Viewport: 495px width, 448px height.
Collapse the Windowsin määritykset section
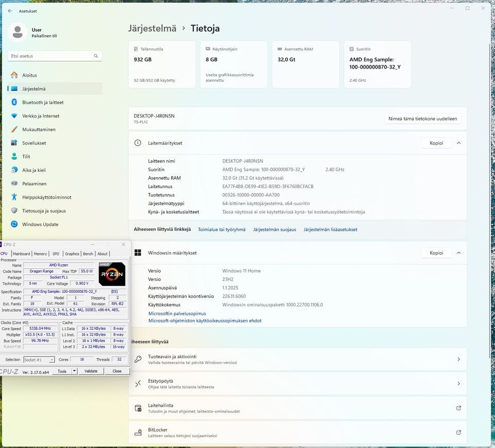coord(459,253)
